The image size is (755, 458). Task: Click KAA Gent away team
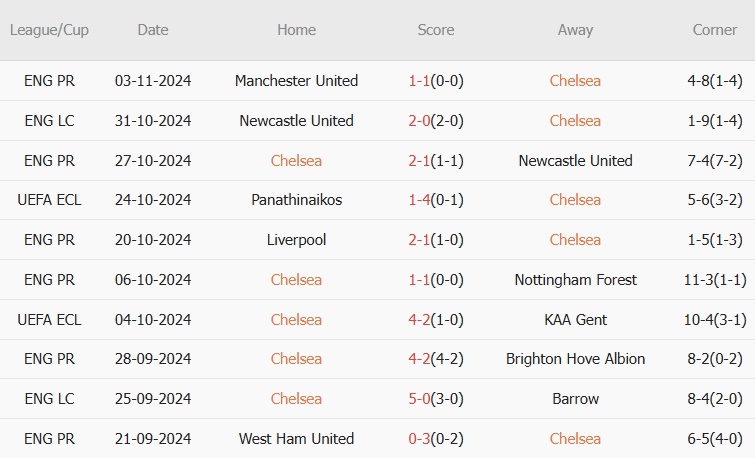[x=575, y=320]
